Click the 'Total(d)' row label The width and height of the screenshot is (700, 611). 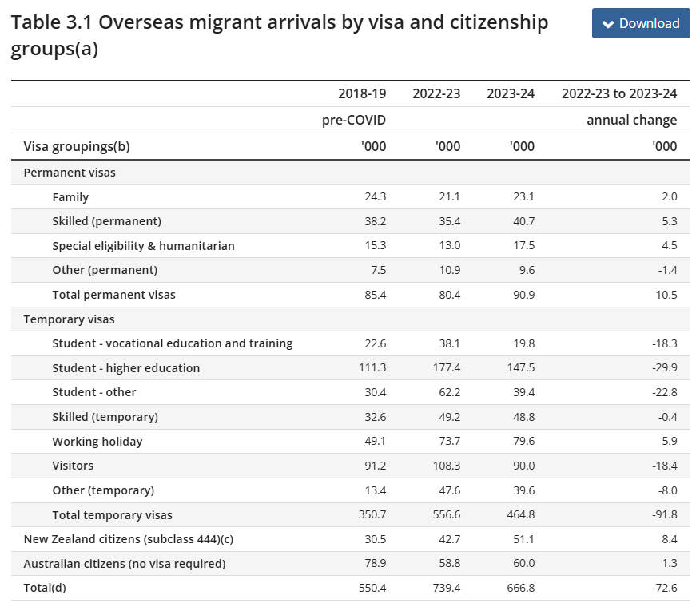coord(45,588)
